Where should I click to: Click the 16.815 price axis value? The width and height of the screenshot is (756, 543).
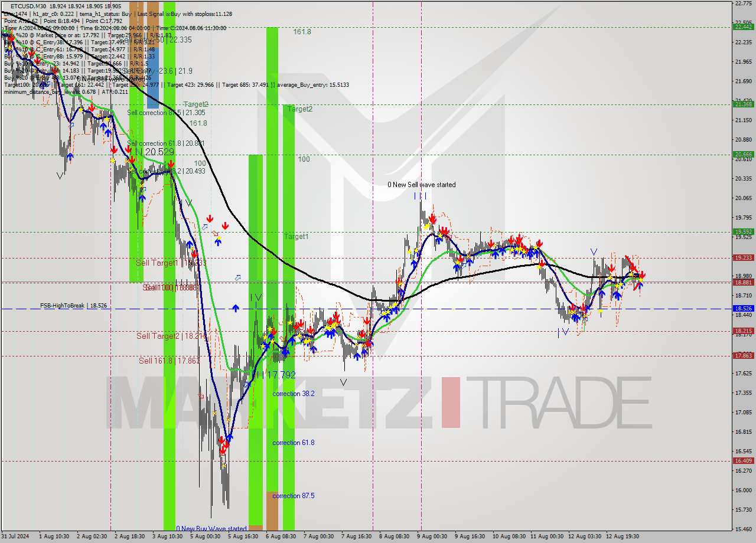[x=743, y=432]
